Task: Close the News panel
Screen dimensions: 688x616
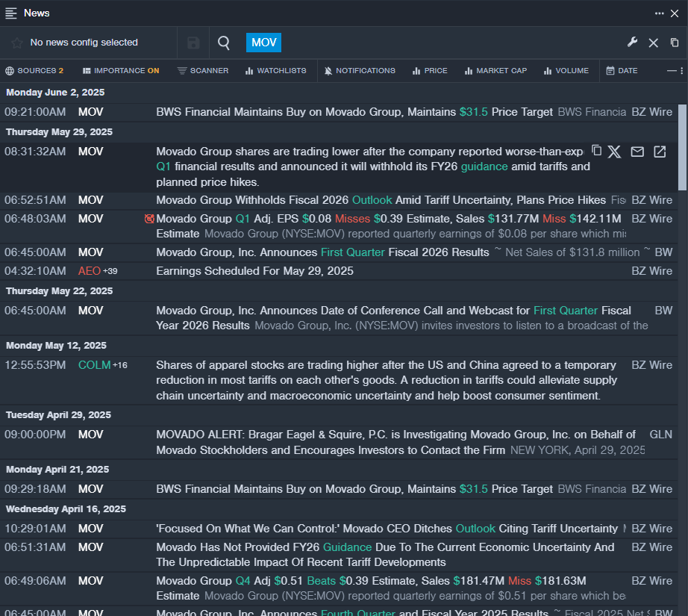Action: (x=675, y=13)
